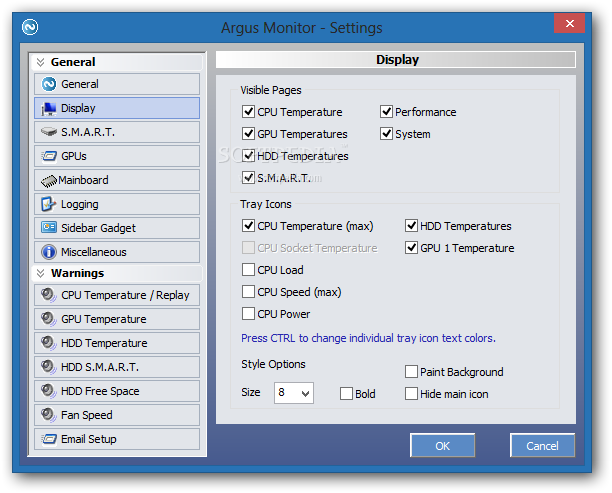Open HDD Free Space warning settings
The width and height of the screenshot is (612, 493).
pos(117,391)
